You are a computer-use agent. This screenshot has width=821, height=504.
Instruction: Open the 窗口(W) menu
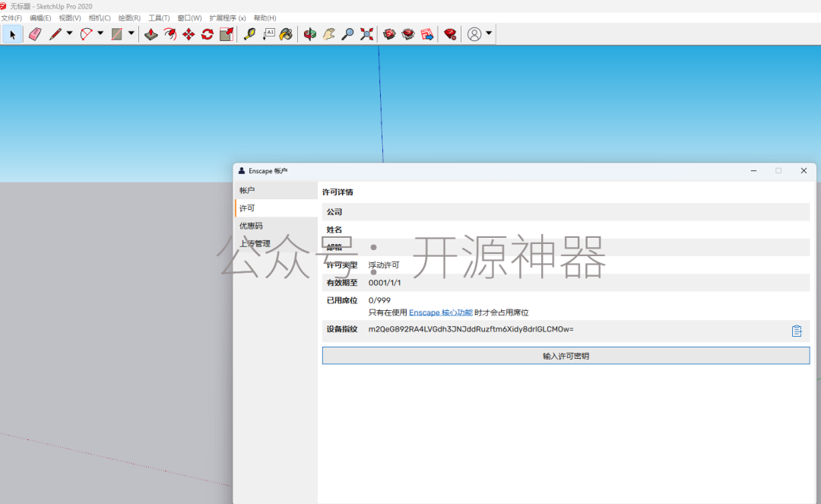(x=189, y=17)
